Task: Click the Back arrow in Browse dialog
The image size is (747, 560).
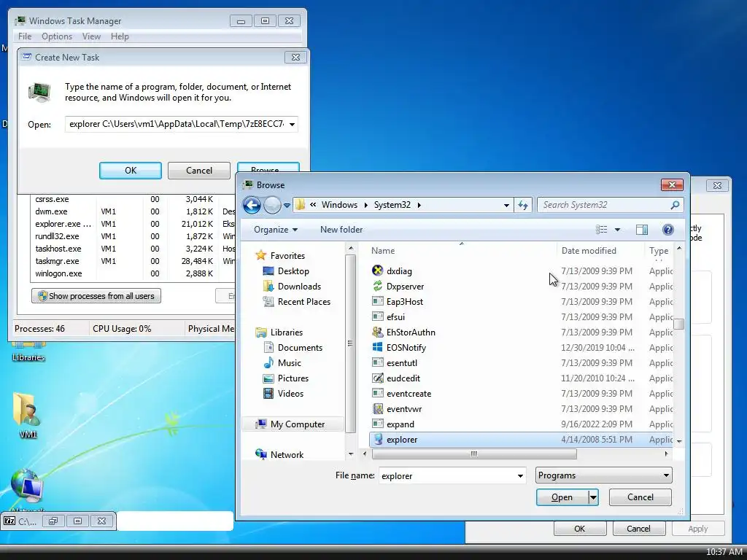Action: pos(252,205)
